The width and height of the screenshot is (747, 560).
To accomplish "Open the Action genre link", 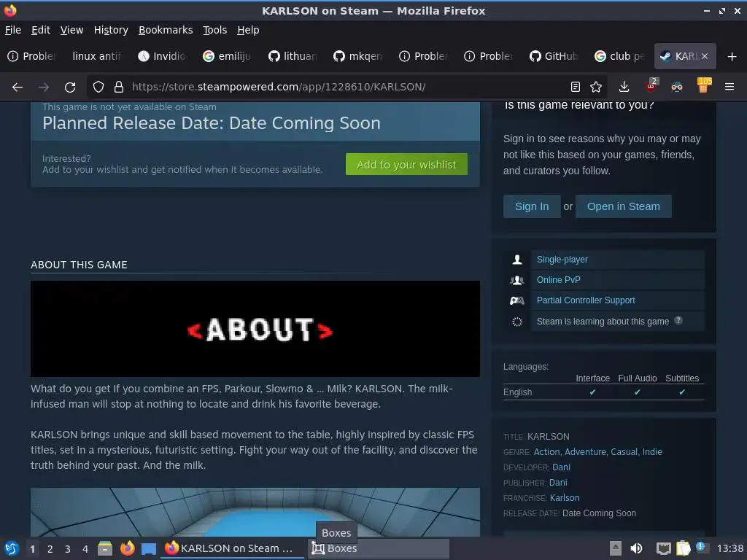I will [x=546, y=452].
